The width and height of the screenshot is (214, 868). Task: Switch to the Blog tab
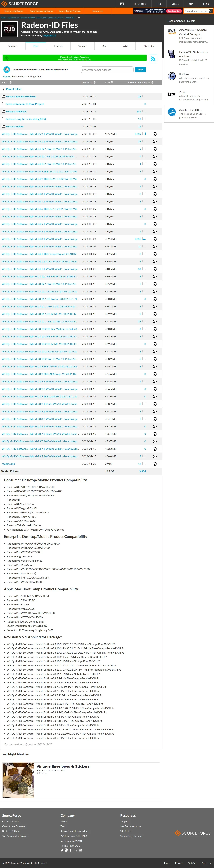[x=105, y=46]
